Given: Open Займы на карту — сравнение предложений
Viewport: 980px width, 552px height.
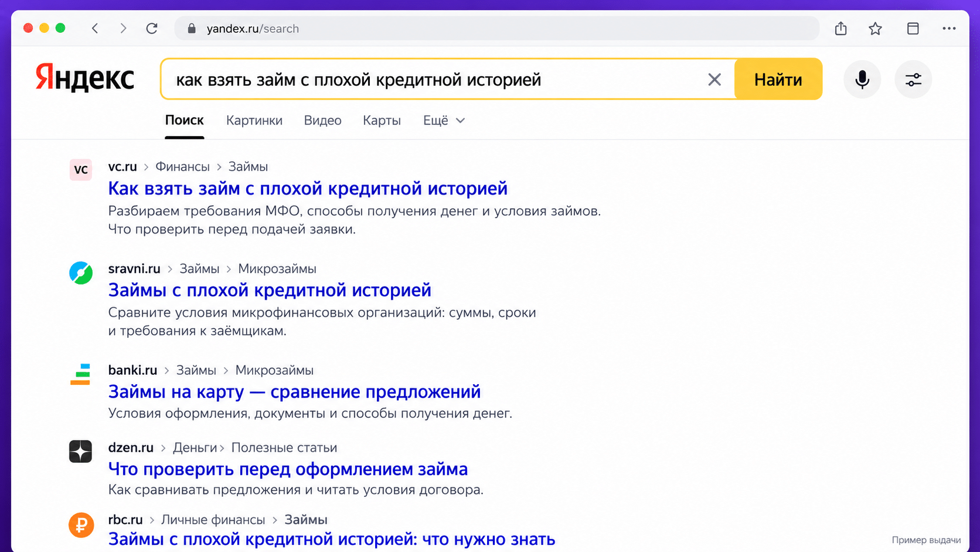Looking at the screenshot, I should pyautogui.click(x=294, y=391).
